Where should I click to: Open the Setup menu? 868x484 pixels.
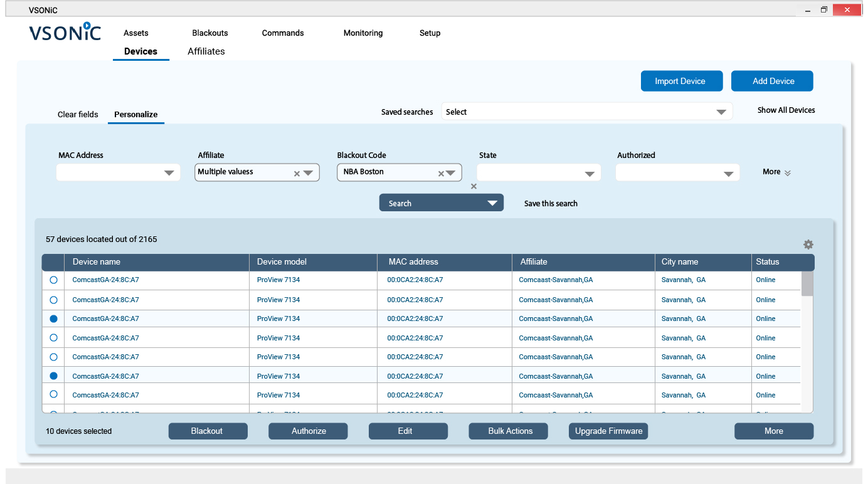[430, 33]
